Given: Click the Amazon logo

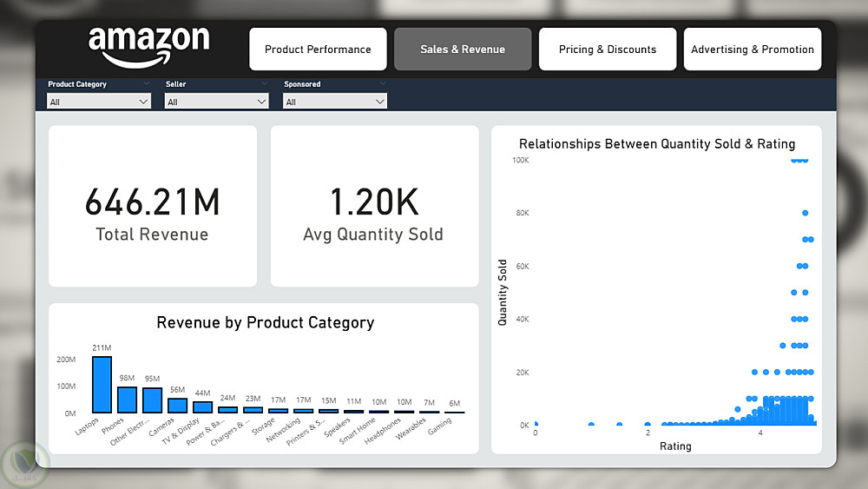Looking at the screenshot, I should point(148,46).
